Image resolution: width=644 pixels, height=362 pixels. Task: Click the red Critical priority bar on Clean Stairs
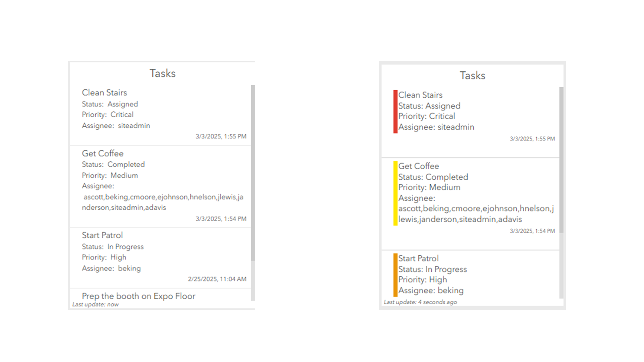(x=395, y=111)
